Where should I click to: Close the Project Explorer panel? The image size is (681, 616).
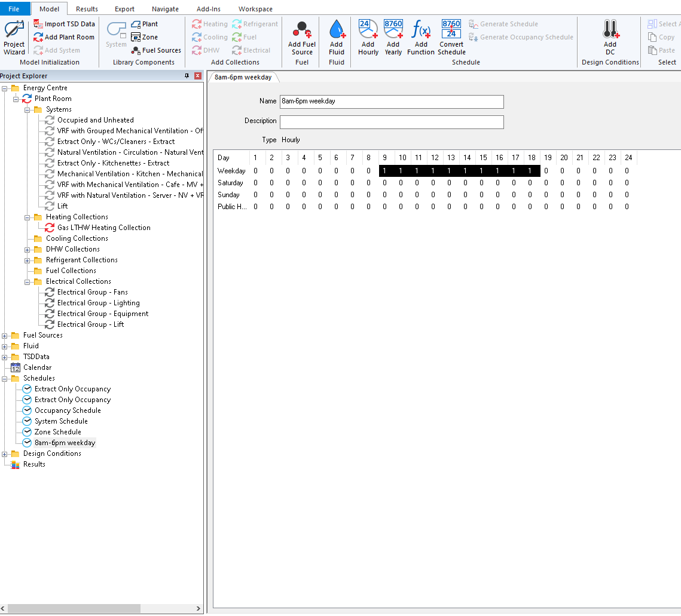coord(198,75)
